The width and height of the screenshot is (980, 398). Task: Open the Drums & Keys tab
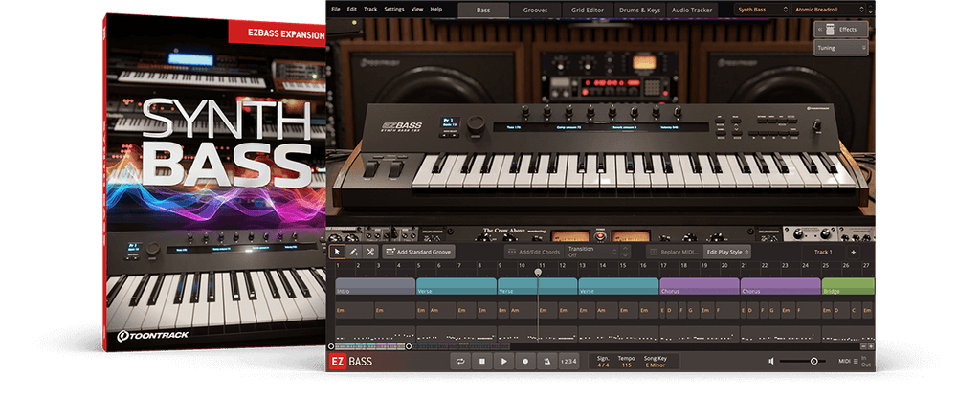click(640, 10)
